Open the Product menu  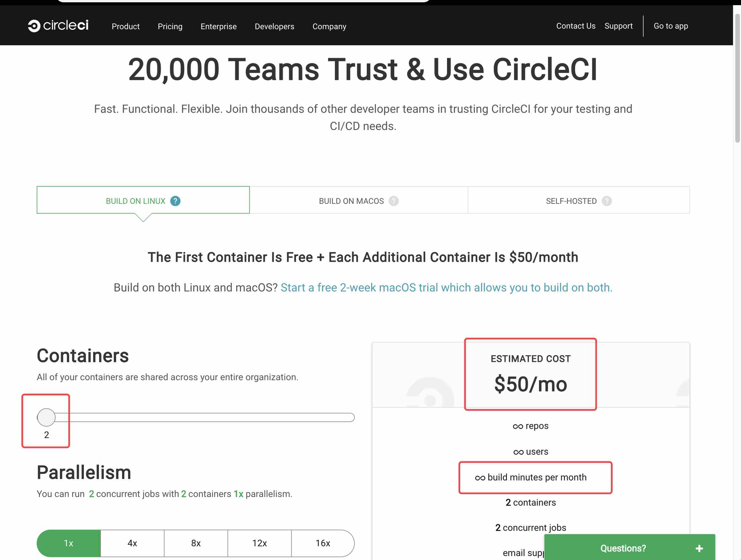(126, 26)
